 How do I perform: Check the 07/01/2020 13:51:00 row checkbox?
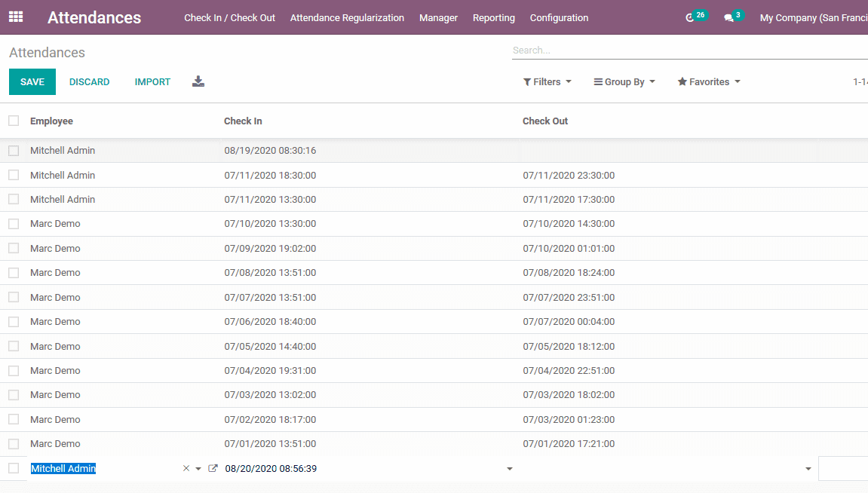coord(14,444)
